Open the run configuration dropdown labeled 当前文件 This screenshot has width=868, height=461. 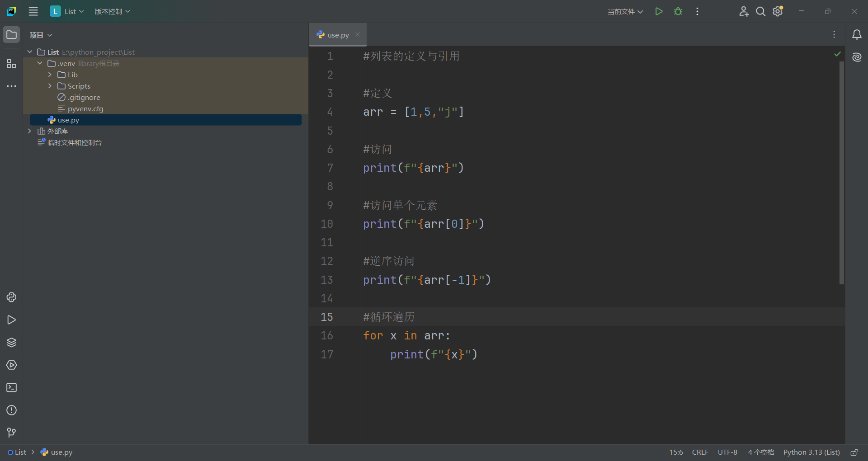(625, 11)
